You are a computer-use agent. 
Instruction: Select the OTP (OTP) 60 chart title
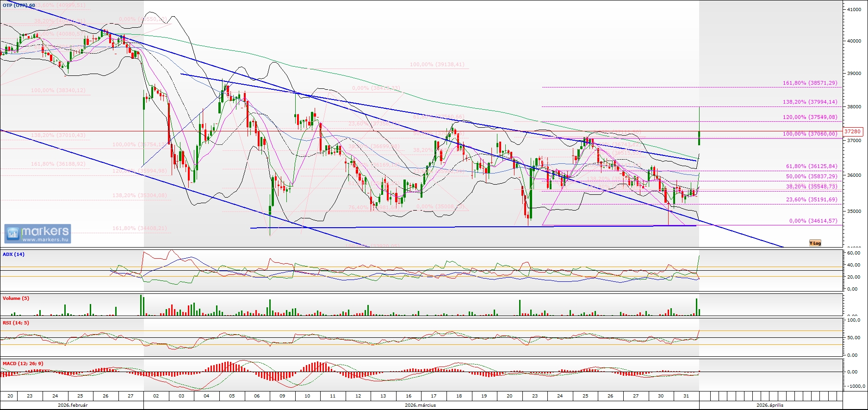[x=19, y=6]
